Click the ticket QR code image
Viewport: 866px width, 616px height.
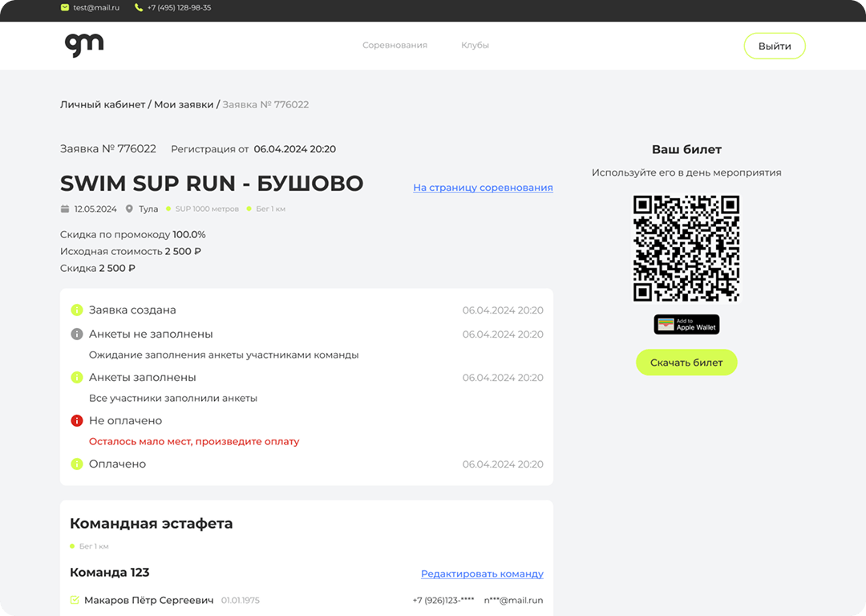tap(686, 249)
